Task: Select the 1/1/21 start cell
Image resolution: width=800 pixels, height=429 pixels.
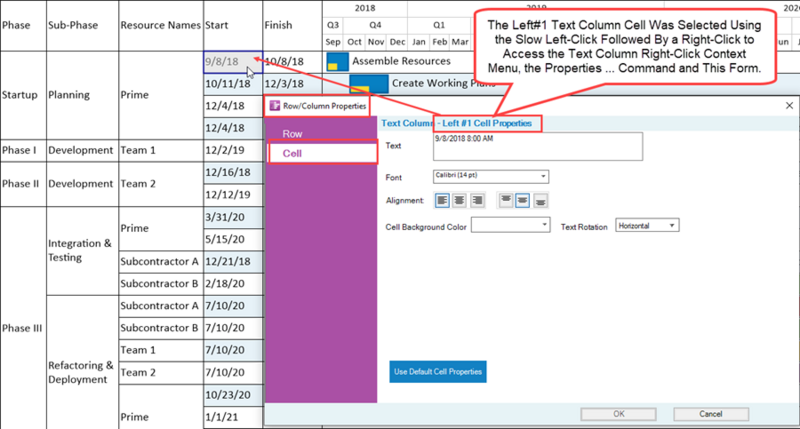Action: coord(233,417)
